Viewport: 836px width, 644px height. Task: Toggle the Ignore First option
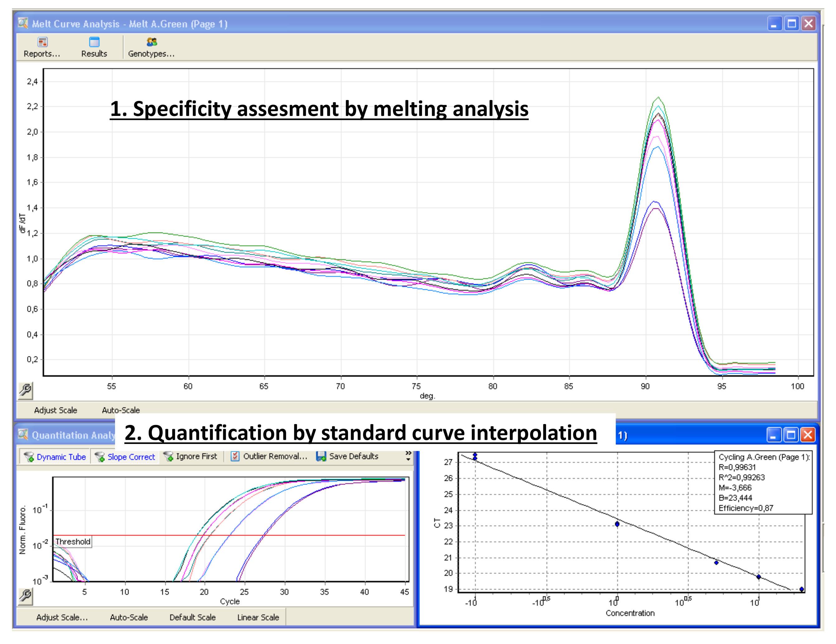point(190,456)
